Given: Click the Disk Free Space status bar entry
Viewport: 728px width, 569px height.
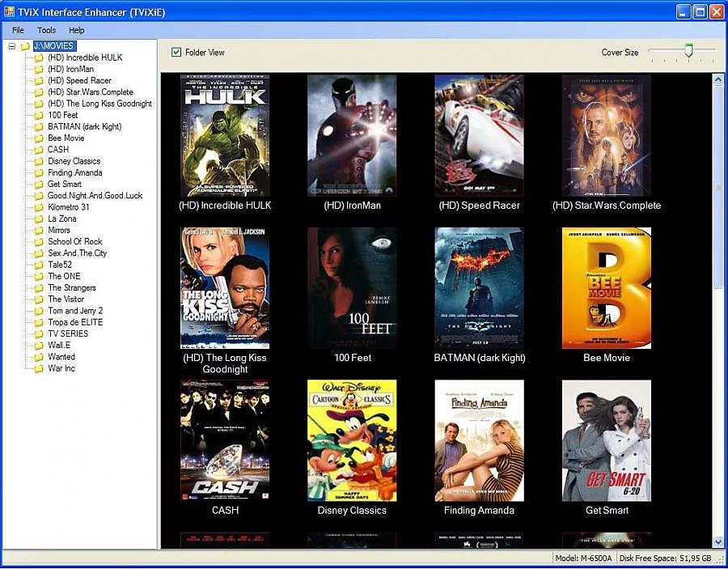Looking at the screenshot, I should pos(666,558).
